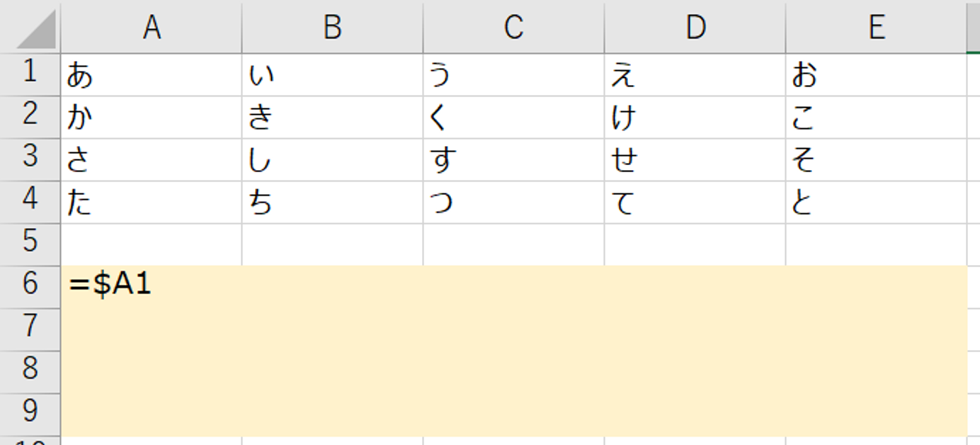Select column A header
Screen dimensions: 980x445
(x=151, y=27)
